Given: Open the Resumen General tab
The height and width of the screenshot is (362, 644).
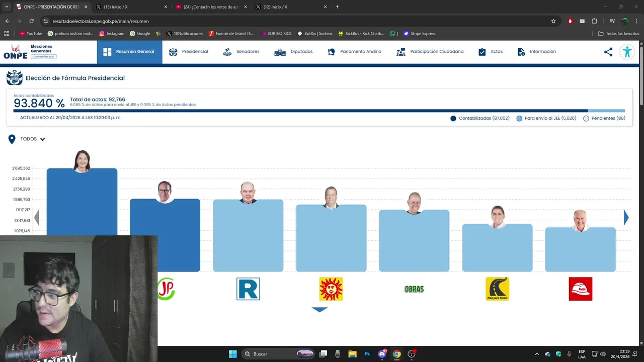Looking at the screenshot, I should 129,52.
